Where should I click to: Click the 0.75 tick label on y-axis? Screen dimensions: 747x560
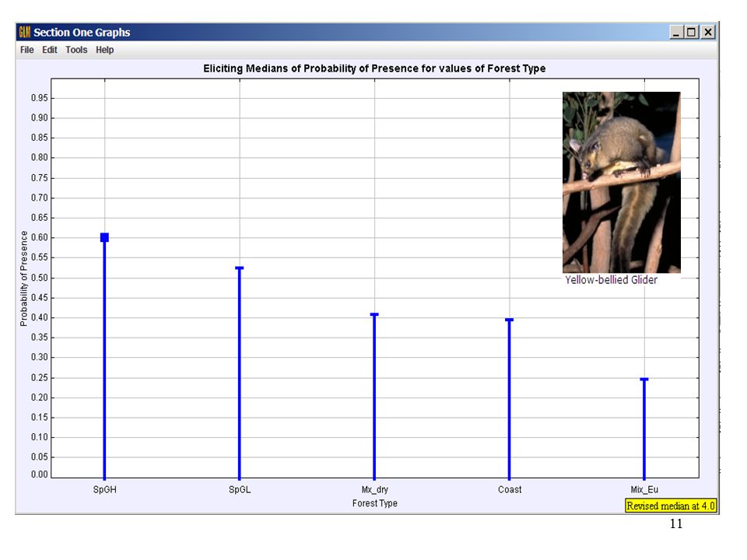[40, 177]
